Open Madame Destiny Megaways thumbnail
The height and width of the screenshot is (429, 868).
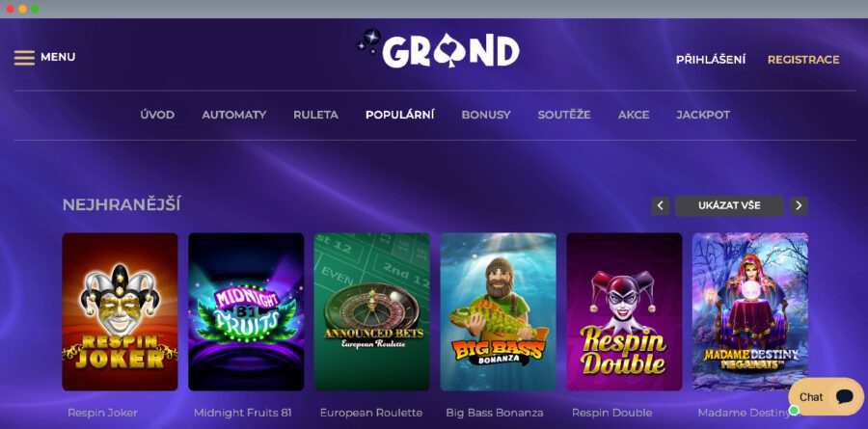[x=750, y=311]
